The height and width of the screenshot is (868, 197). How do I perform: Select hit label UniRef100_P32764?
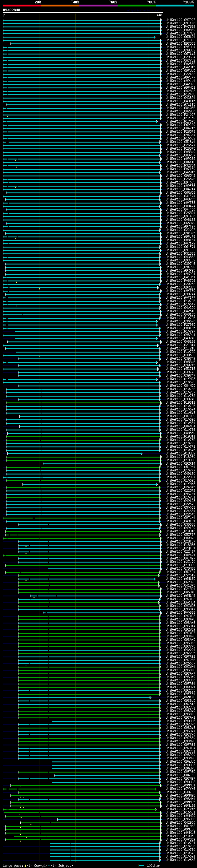[x=180, y=165]
